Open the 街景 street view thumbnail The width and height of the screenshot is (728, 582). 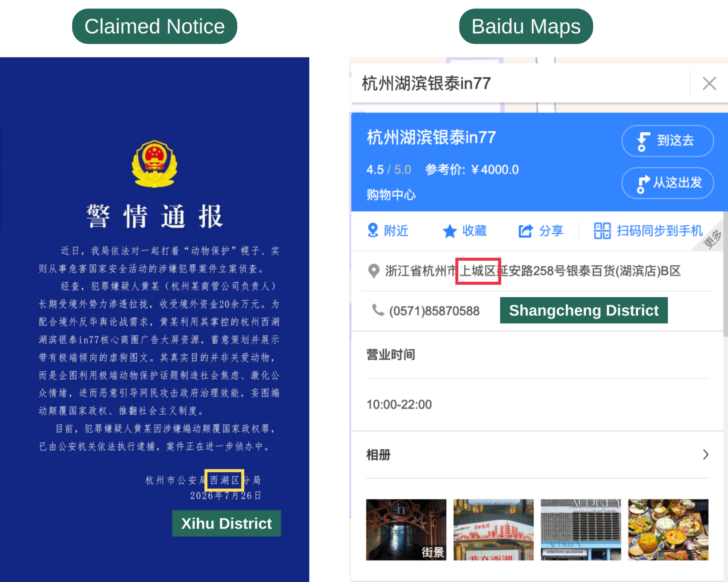tap(406, 530)
